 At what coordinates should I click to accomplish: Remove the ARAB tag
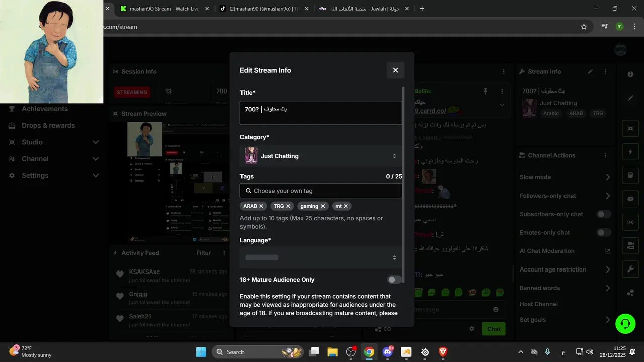click(261, 206)
